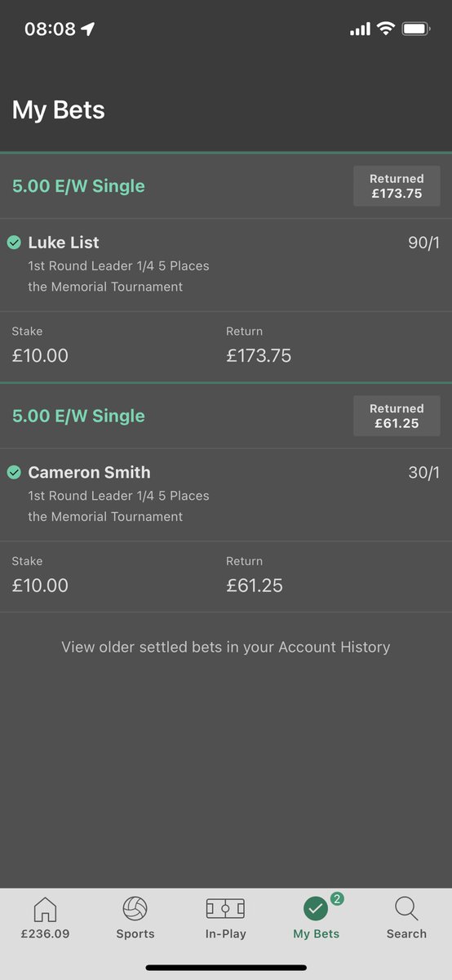
Task: Open Search via the magnifier icon
Action: pos(406,909)
